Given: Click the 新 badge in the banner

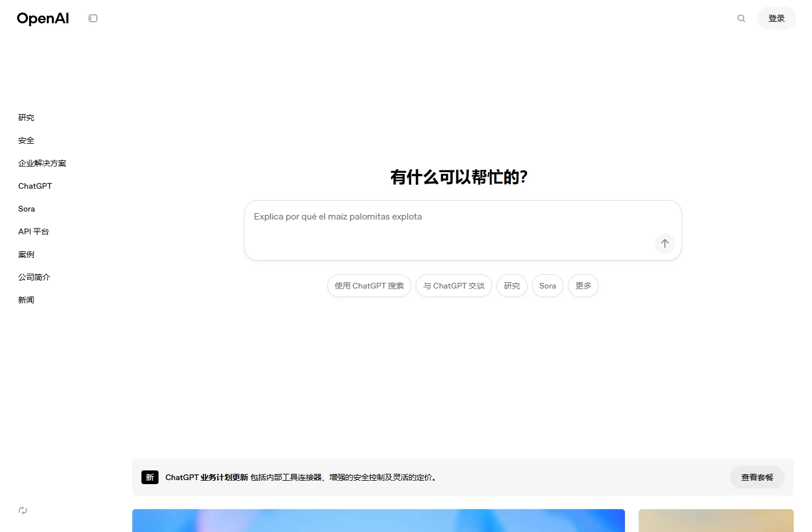Looking at the screenshot, I should (150, 477).
